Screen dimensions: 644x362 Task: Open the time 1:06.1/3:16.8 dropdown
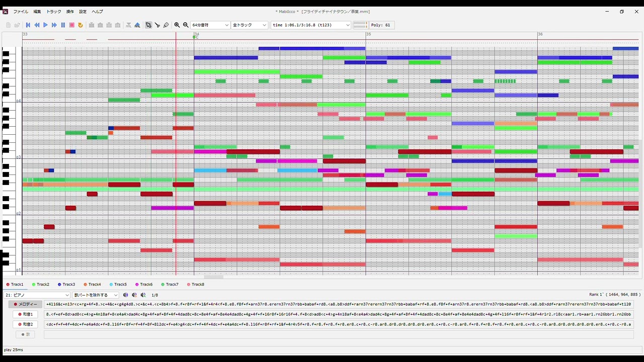(x=311, y=25)
